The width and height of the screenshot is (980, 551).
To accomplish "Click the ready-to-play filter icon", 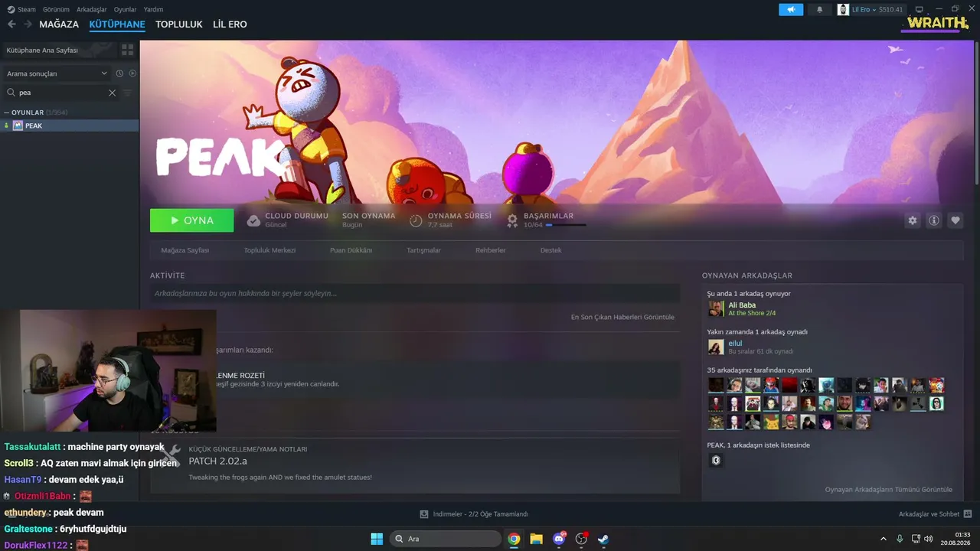I will [132, 73].
